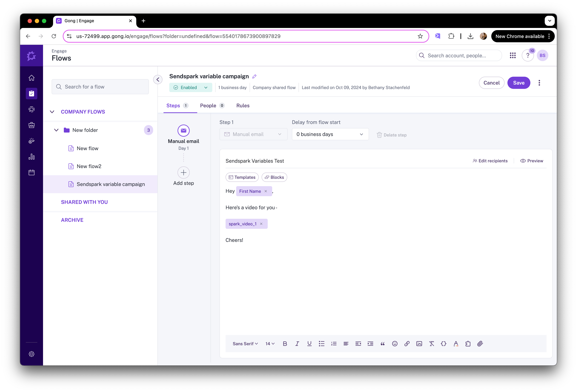Switch to the Steps tab

click(x=178, y=106)
